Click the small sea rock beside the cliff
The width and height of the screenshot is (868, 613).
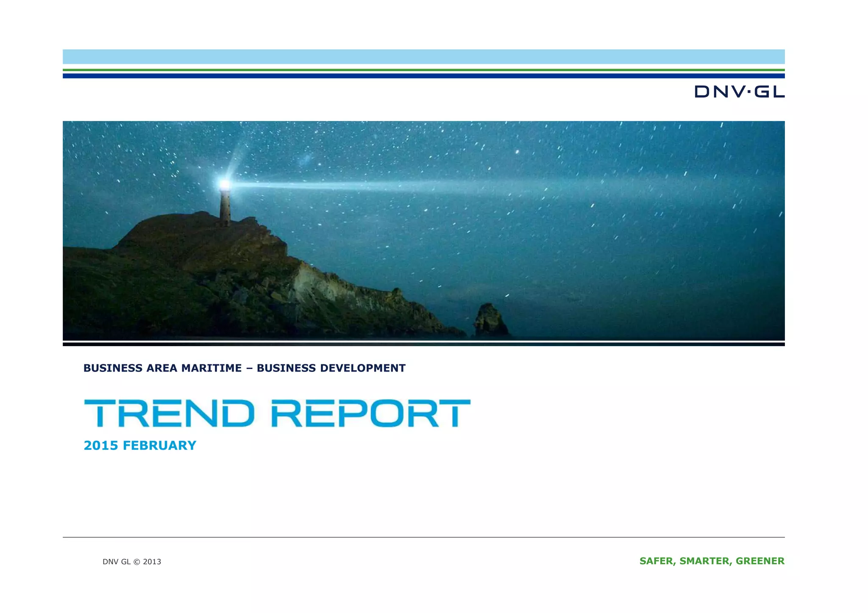click(490, 320)
